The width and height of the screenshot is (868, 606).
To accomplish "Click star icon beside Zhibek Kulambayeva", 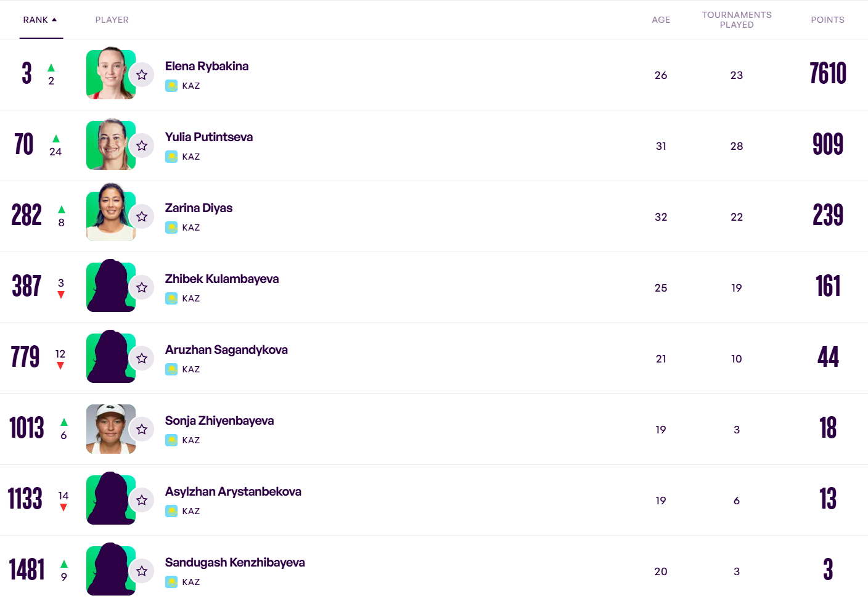I will point(142,287).
